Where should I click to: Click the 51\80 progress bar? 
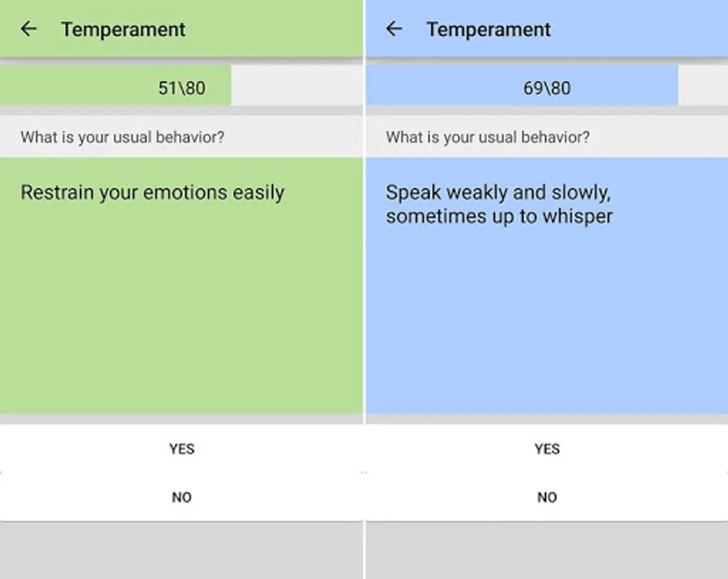[181, 86]
